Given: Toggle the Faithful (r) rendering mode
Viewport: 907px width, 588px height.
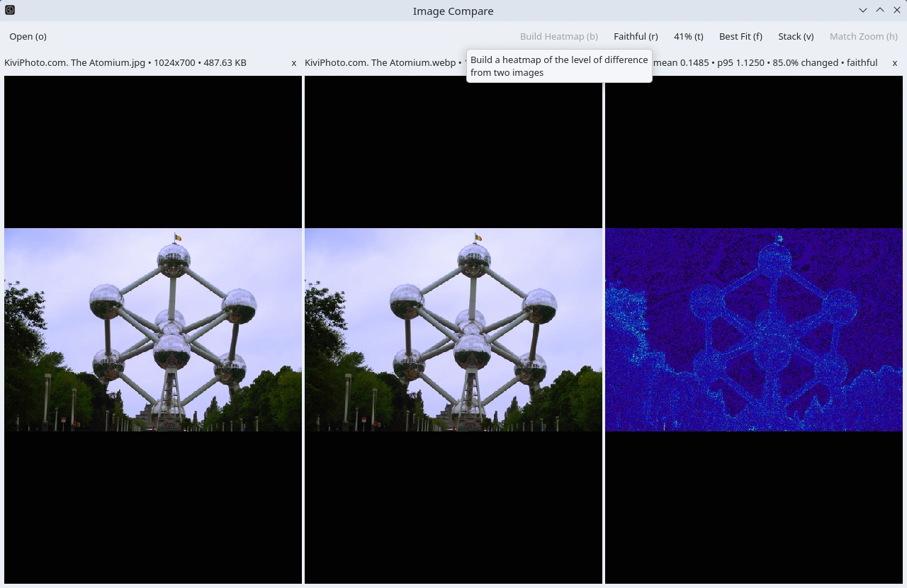Looking at the screenshot, I should pyautogui.click(x=635, y=36).
